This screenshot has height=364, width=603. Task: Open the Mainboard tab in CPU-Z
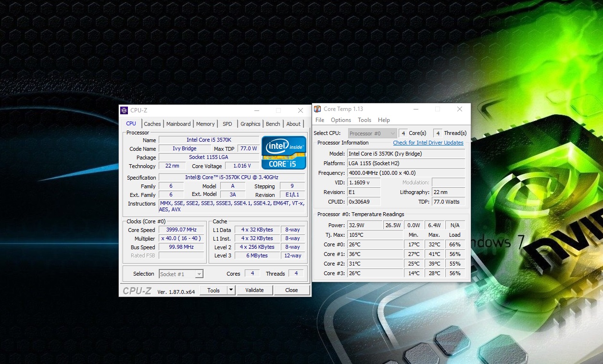point(178,124)
